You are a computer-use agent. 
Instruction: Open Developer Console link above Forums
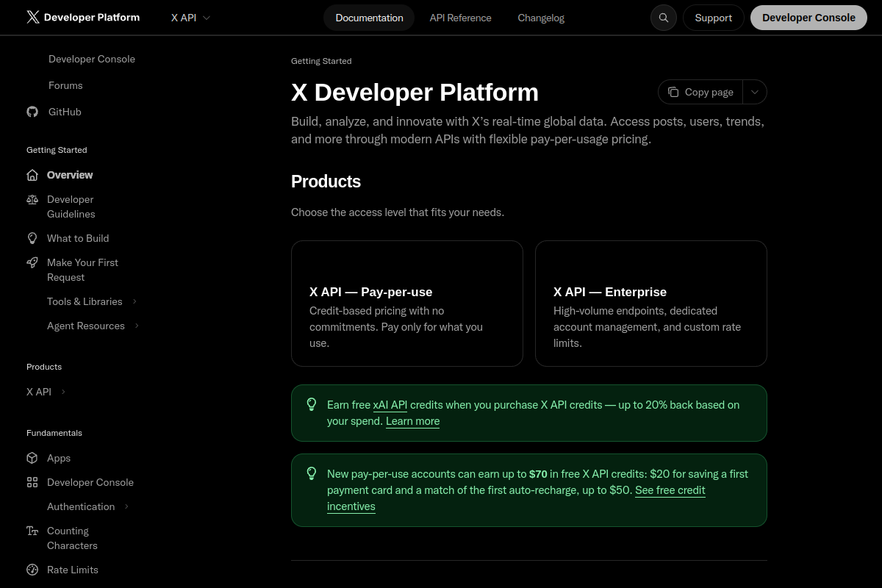point(92,59)
